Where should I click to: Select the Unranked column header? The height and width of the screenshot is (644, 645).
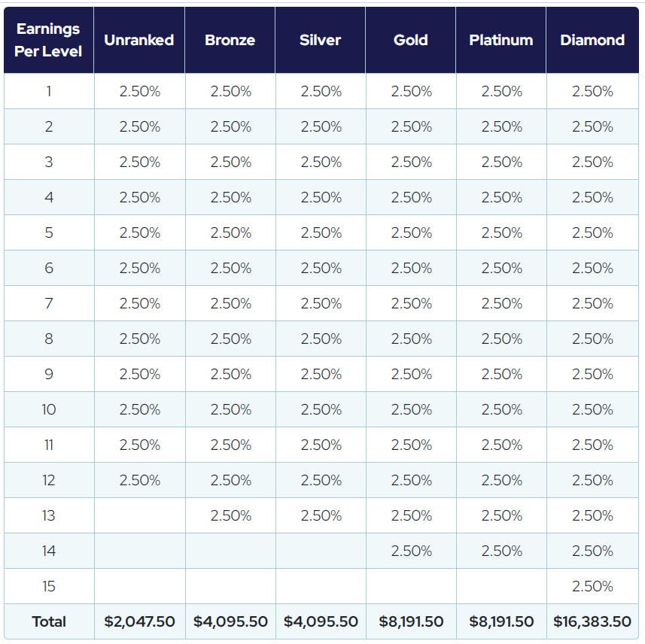[x=139, y=40]
